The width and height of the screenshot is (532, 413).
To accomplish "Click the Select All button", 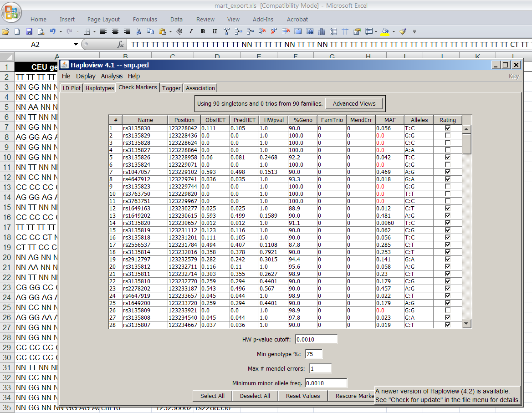I will (x=212, y=396).
